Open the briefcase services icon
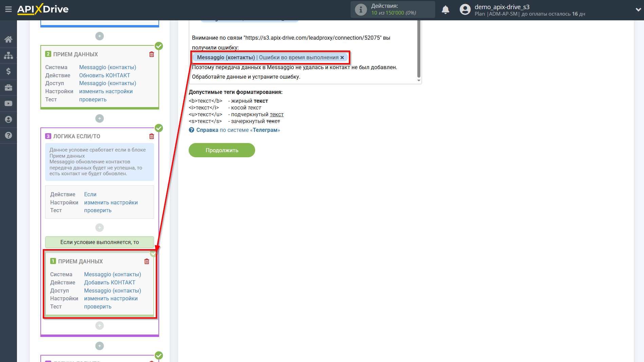This screenshot has width=644, height=362. pyautogui.click(x=8, y=87)
